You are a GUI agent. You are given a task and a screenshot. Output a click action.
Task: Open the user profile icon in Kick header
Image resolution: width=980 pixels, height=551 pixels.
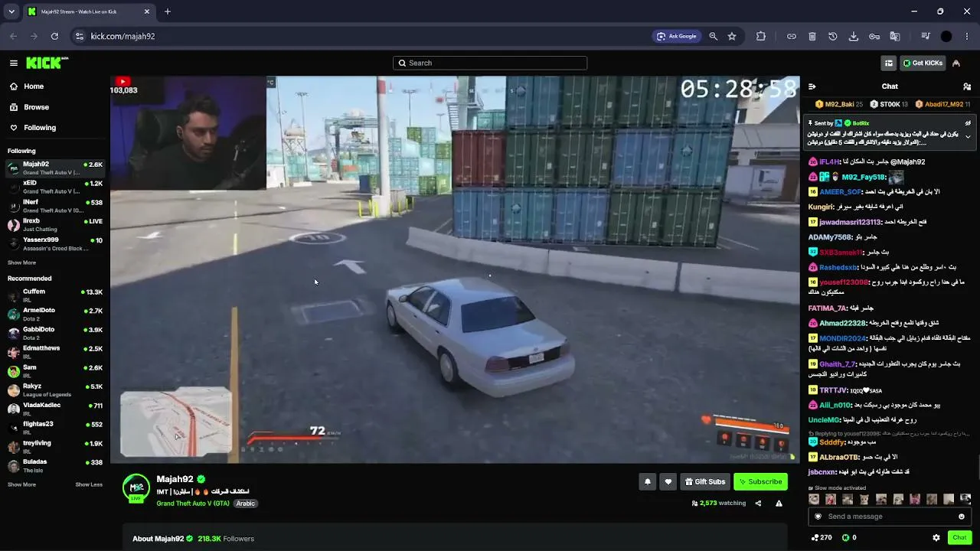(x=956, y=64)
